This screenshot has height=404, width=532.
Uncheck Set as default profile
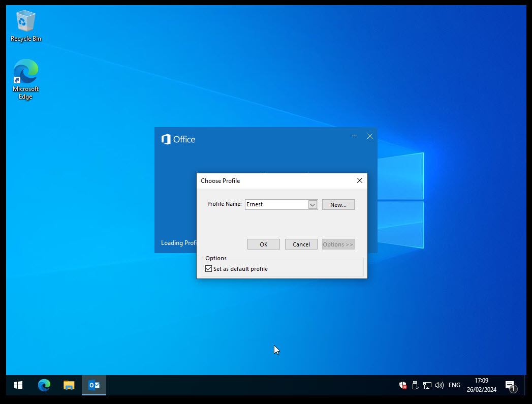click(209, 268)
